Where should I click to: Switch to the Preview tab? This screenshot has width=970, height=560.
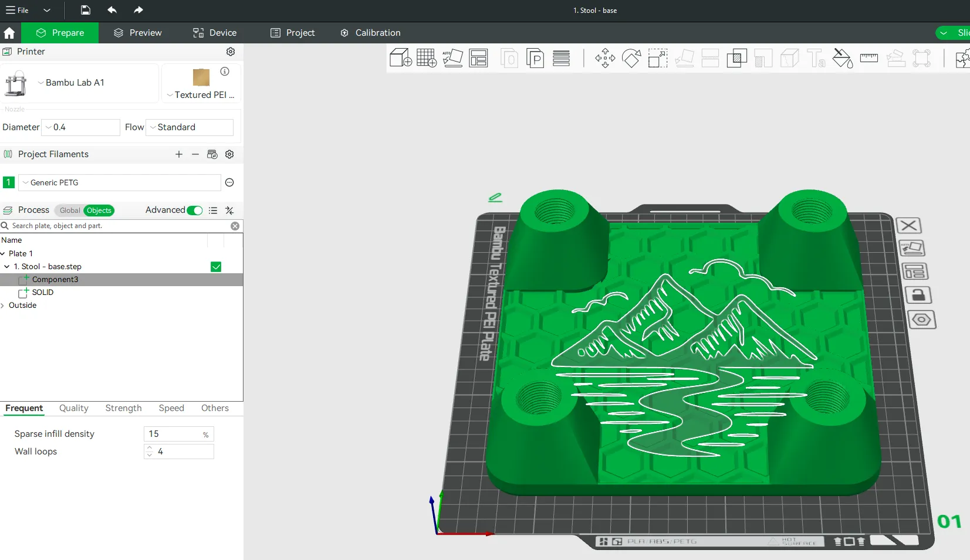click(x=138, y=33)
